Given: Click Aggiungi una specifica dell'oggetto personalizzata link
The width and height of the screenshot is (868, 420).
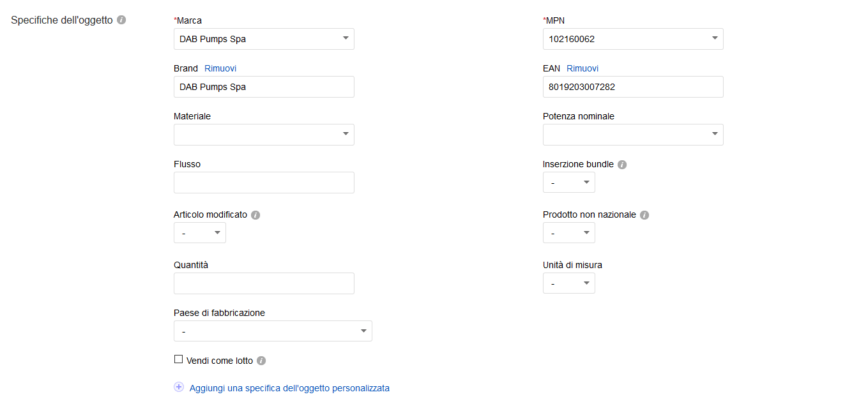Looking at the screenshot, I should point(289,388).
